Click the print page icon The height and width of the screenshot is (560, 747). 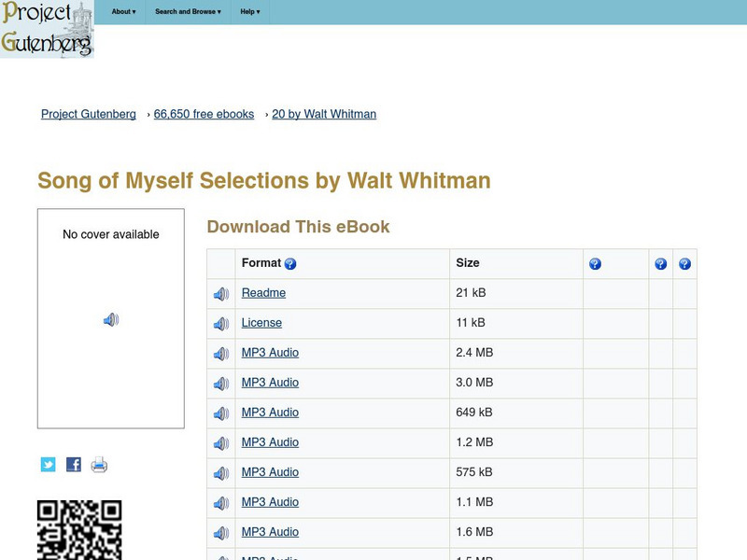97,464
